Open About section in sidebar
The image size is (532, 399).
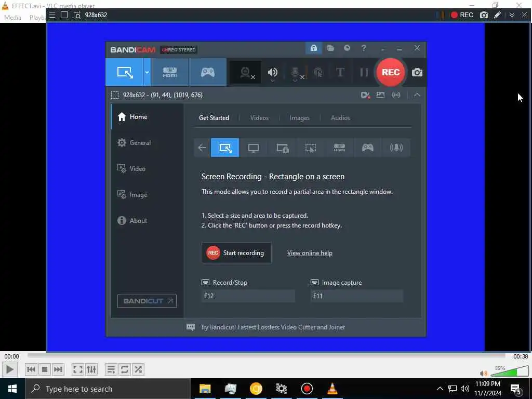click(147, 220)
